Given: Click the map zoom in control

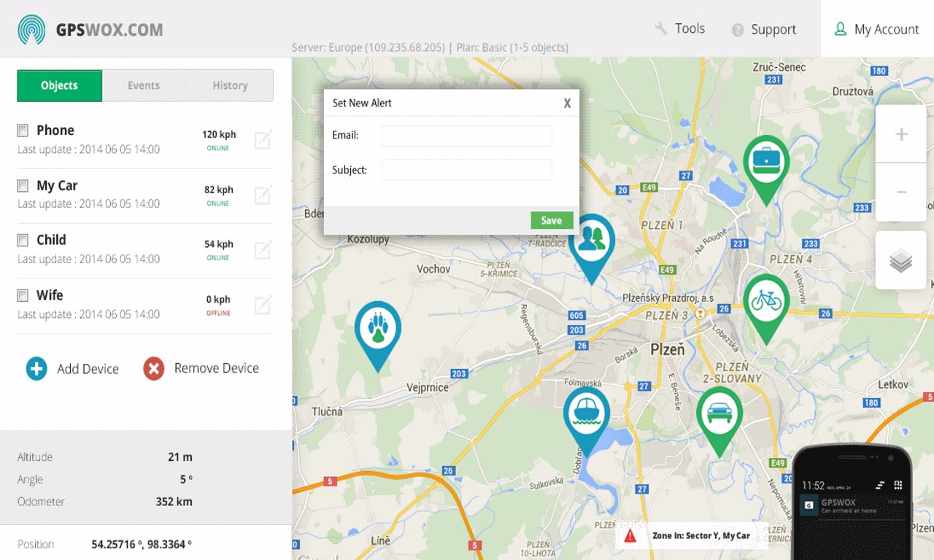Looking at the screenshot, I should (x=900, y=135).
